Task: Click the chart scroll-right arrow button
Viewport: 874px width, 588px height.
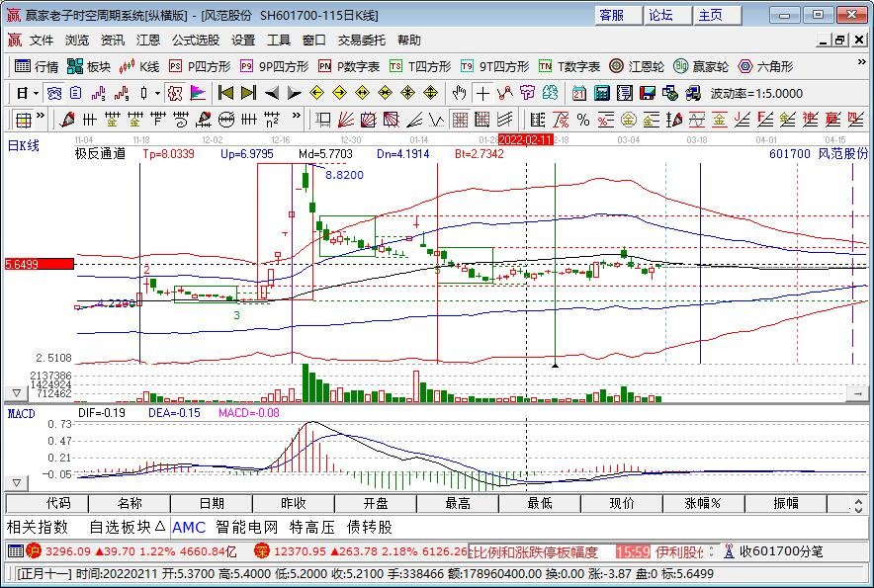Action: tap(857, 393)
